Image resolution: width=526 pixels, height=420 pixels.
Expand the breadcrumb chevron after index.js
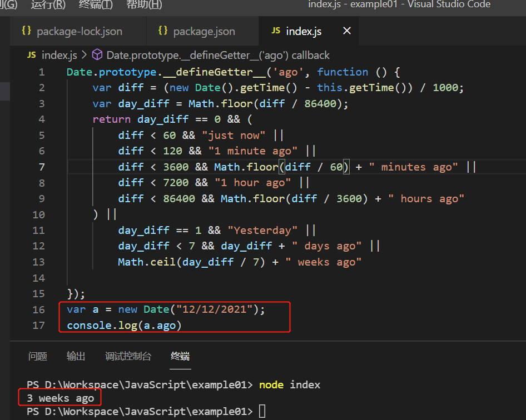(84, 54)
